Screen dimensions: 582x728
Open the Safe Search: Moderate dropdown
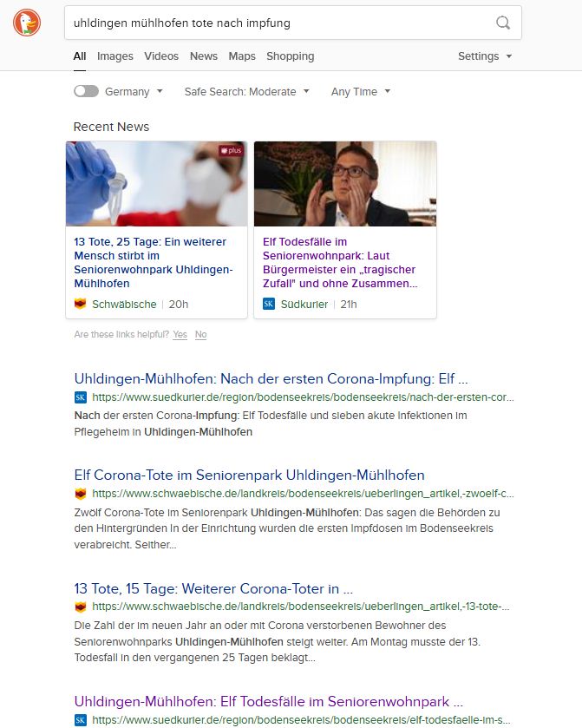[x=246, y=91]
